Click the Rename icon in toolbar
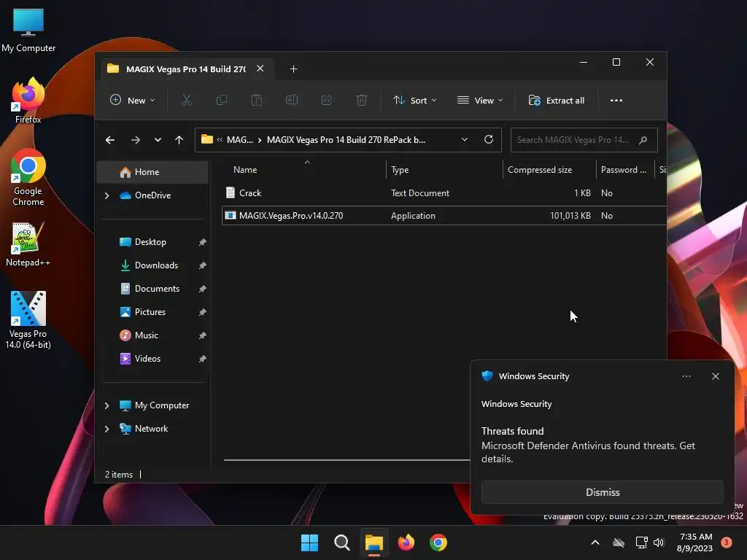 coord(292,101)
